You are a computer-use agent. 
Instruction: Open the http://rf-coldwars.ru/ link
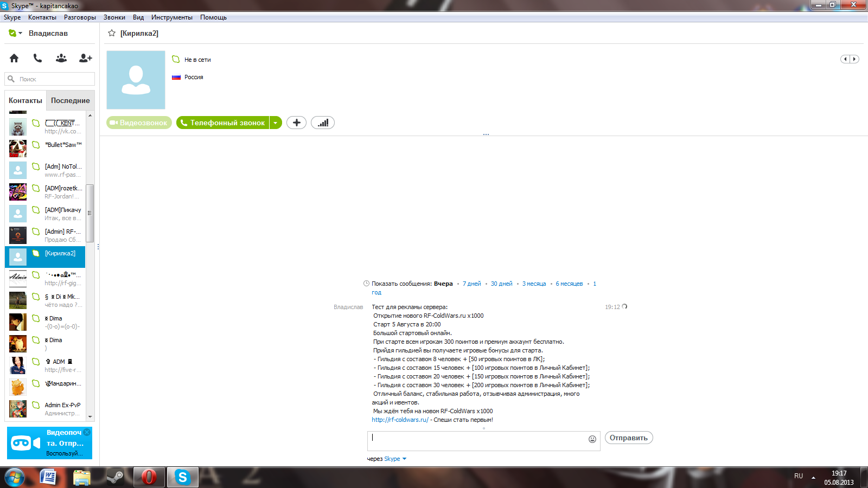pyautogui.click(x=400, y=420)
